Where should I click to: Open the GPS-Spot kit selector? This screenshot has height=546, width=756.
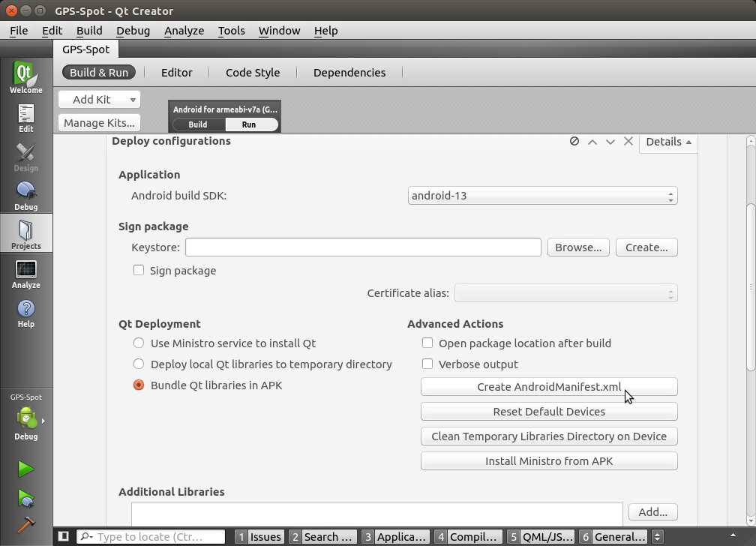(x=26, y=418)
